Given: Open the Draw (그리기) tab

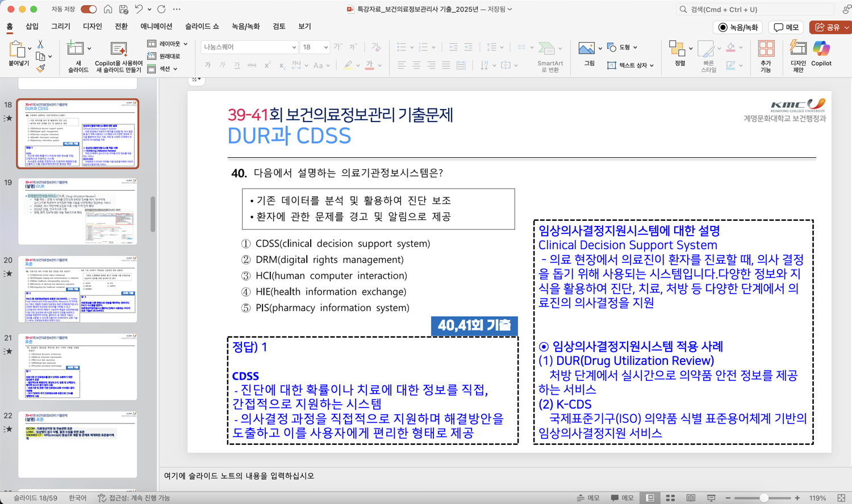Looking at the screenshot, I should [x=61, y=26].
